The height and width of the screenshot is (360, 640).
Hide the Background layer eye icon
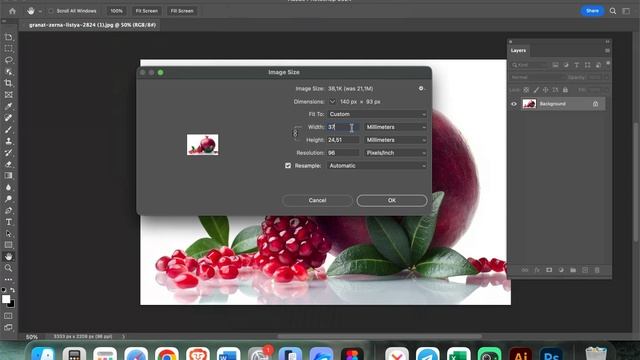pos(514,104)
